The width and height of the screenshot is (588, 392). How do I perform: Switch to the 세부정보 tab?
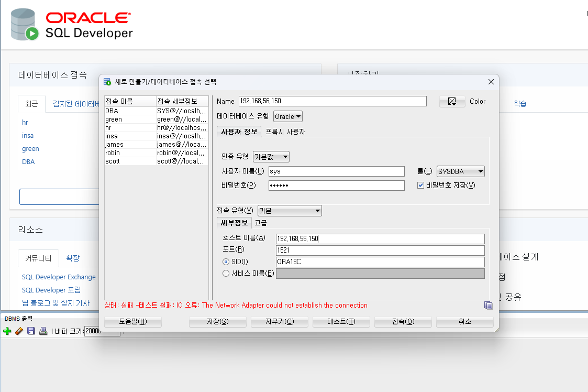coord(234,223)
